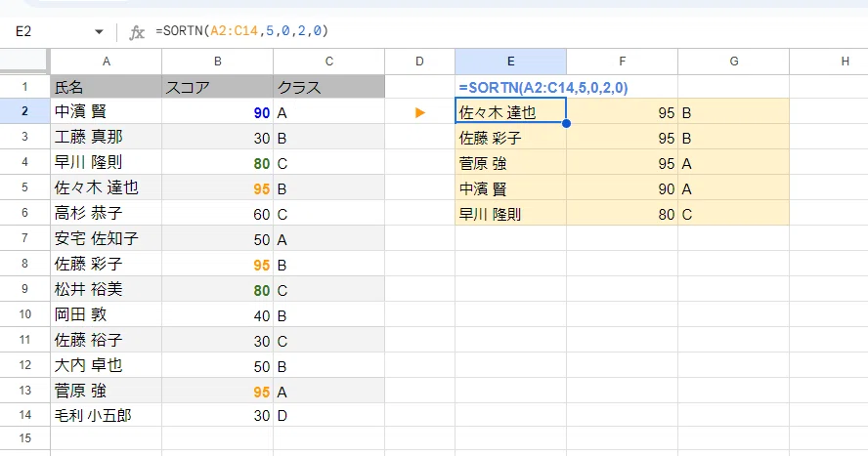Click the select-all corner box
Viewport: 868px width, 456px height.
pyautogui.click(x=23, y=61)
